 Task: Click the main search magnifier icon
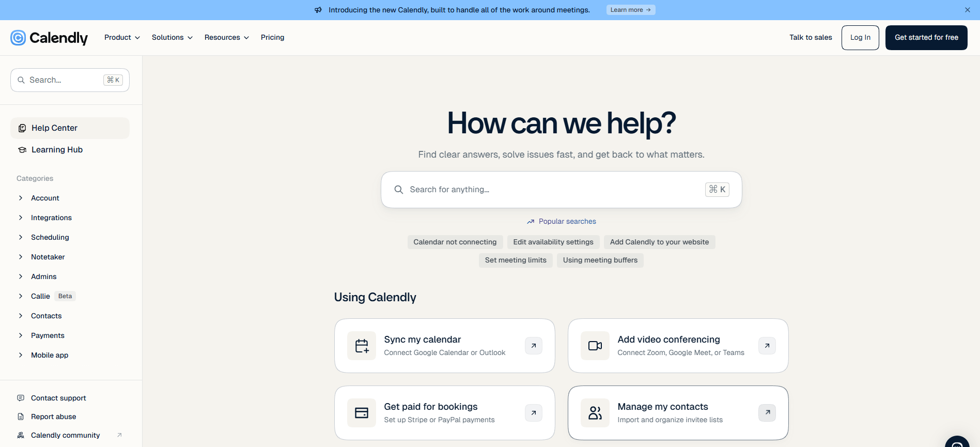399,190
